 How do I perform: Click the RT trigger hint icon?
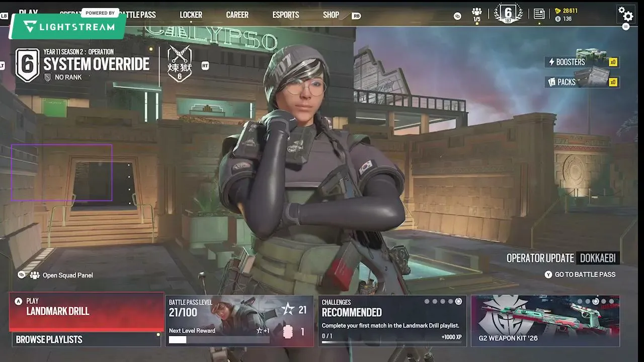[205, 65]
